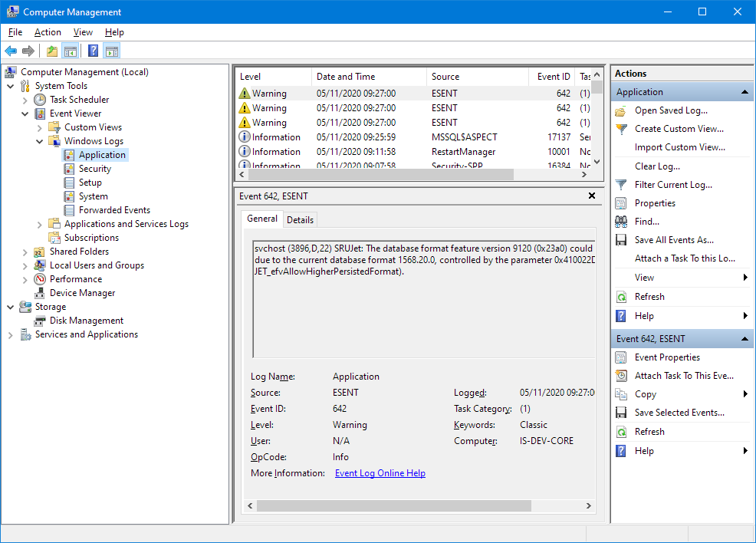Click the Performance icon in tree
Screen dimensions: 756x543
point(40,279)
